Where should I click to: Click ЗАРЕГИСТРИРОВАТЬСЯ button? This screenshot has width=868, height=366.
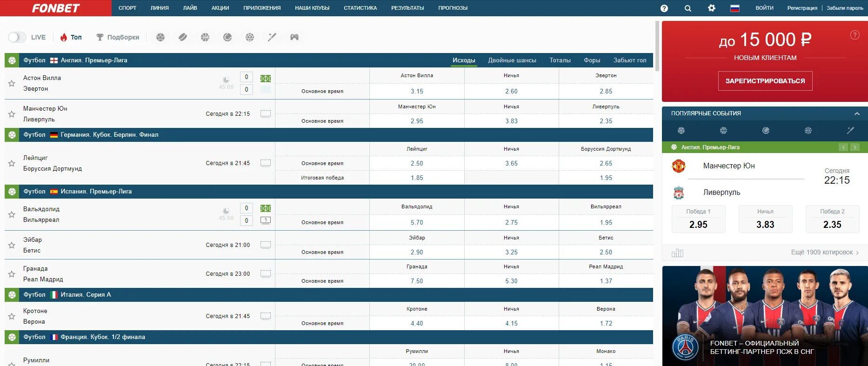tap(765, 81)
